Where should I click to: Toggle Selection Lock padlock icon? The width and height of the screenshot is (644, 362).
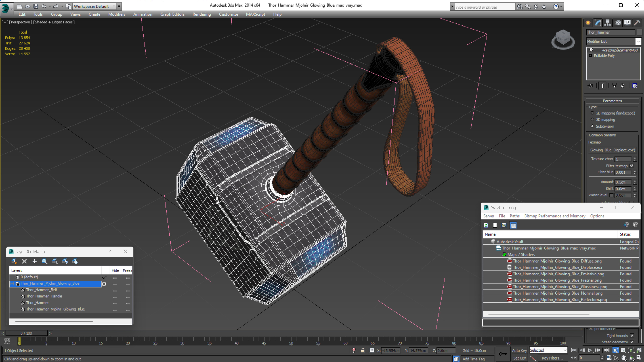(x=363, y=350)
